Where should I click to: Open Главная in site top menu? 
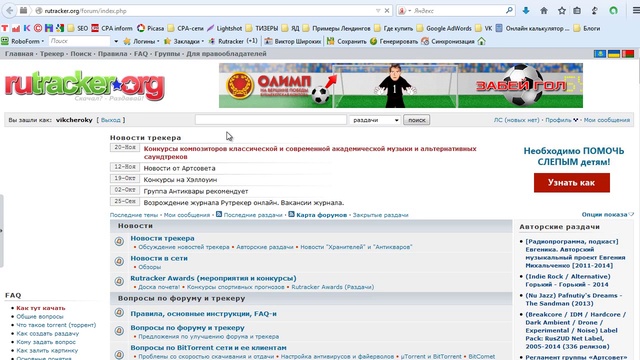[19, 53]
